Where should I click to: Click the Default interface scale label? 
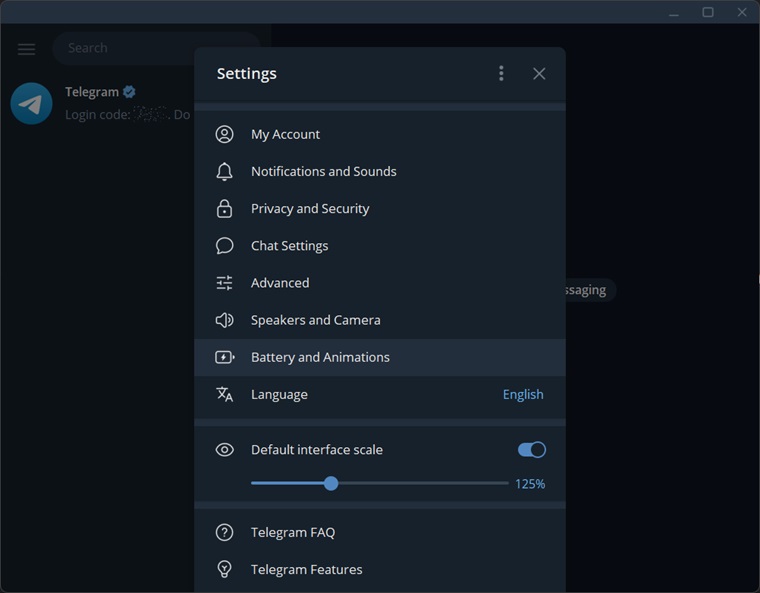click(317, 450)
